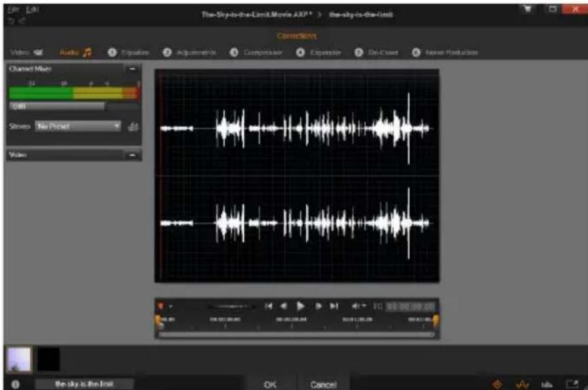The height and width of the screenshot is (390, 588).
Task: Step one frame forward
Action: [318, 306]
